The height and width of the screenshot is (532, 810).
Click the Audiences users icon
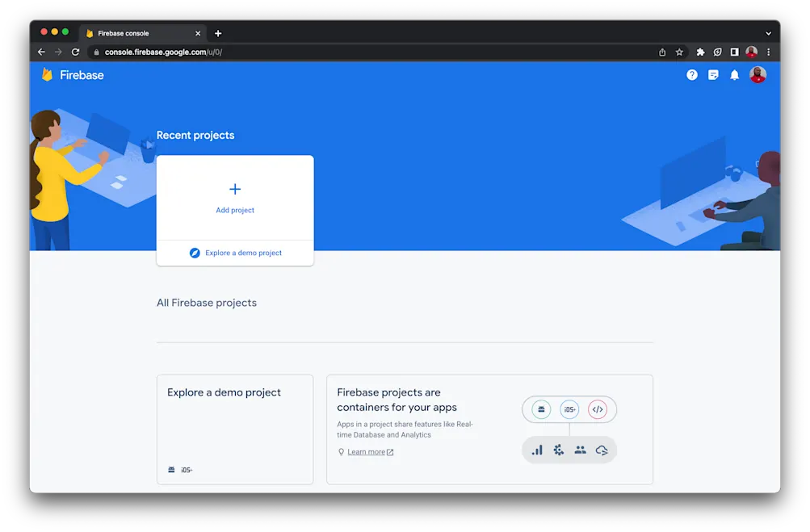580,450
